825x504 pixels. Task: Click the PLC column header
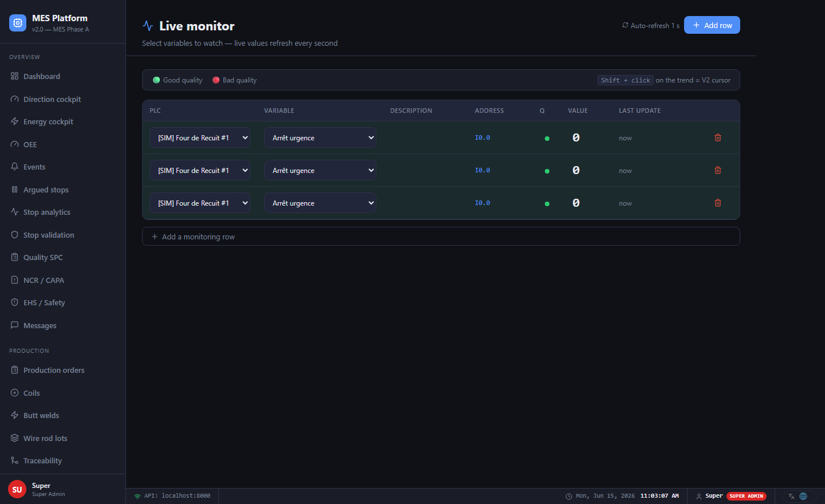tap(155, 111)
